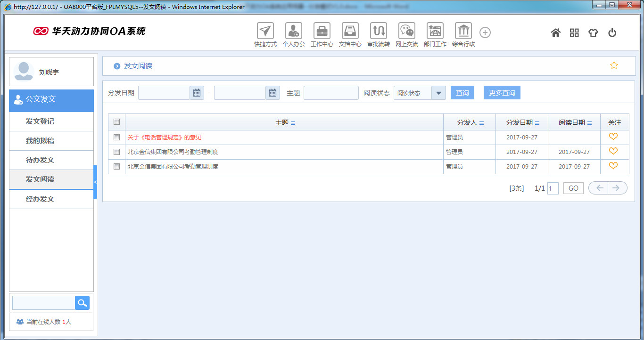The image size is (644, 340).
Task: Open 个人办公 personal office module
Action: [293, 32]
